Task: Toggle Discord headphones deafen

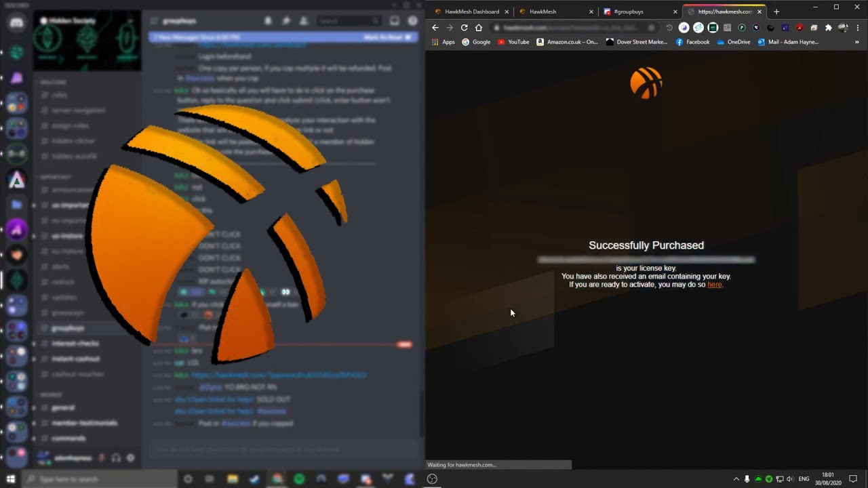Action: (x=116, y=458)
